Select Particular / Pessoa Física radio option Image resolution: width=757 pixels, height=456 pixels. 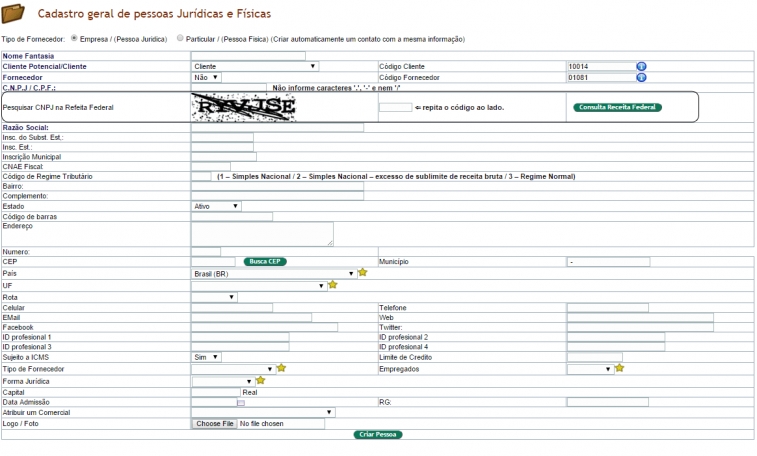[x=180, y=38]
